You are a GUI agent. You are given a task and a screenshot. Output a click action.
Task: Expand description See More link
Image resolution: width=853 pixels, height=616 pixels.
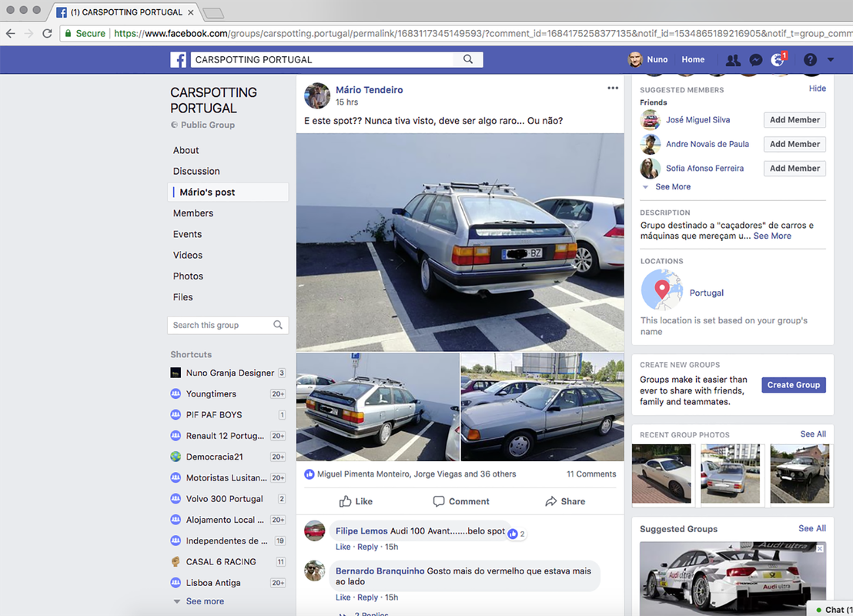tap(772, 236)
